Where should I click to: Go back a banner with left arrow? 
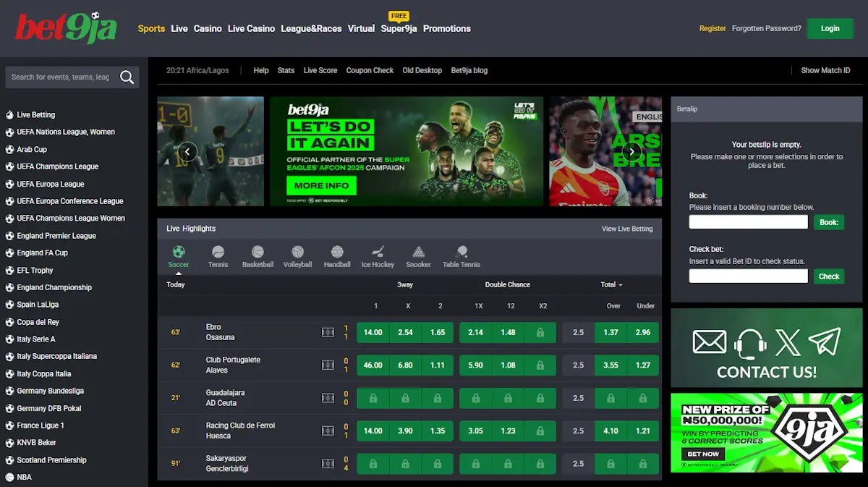[187, 151]
